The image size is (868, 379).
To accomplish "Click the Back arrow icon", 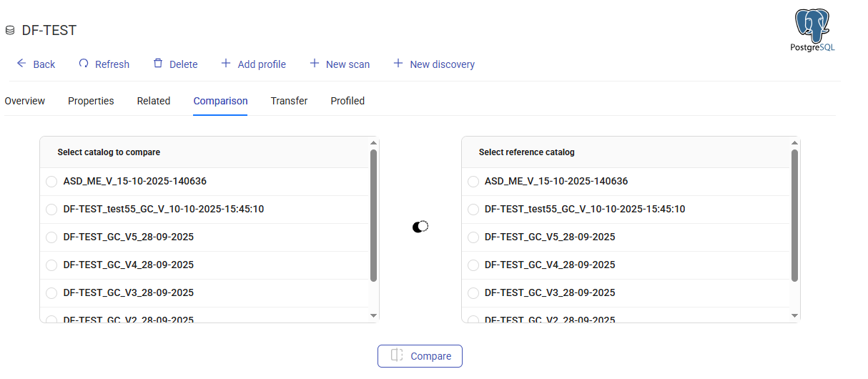I will pos(21,64).
